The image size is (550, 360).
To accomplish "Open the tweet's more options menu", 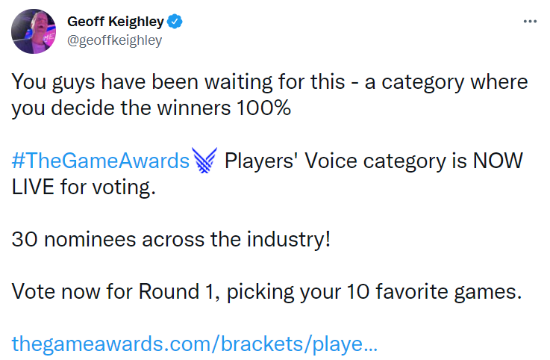I will [530, 22].
